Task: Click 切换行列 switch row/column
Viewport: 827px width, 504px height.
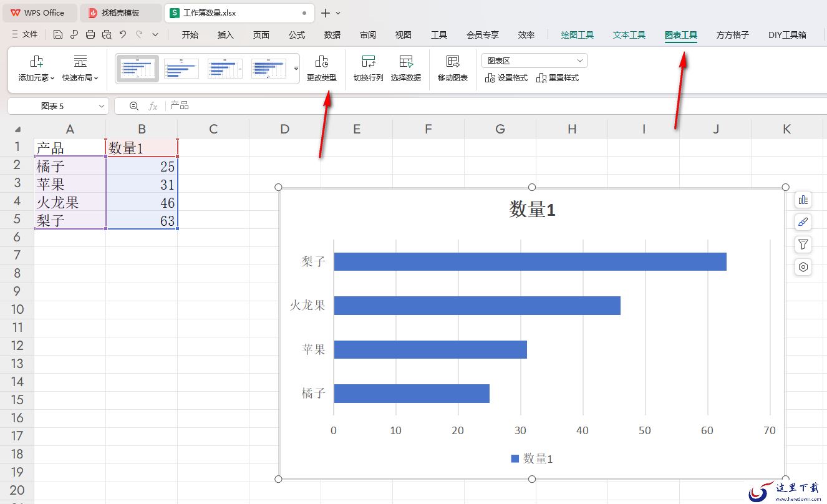Action: tap(369, 69)
